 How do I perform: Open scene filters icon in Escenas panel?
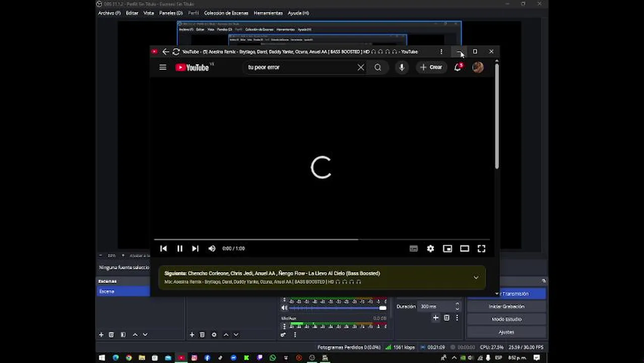click(123, 335)
